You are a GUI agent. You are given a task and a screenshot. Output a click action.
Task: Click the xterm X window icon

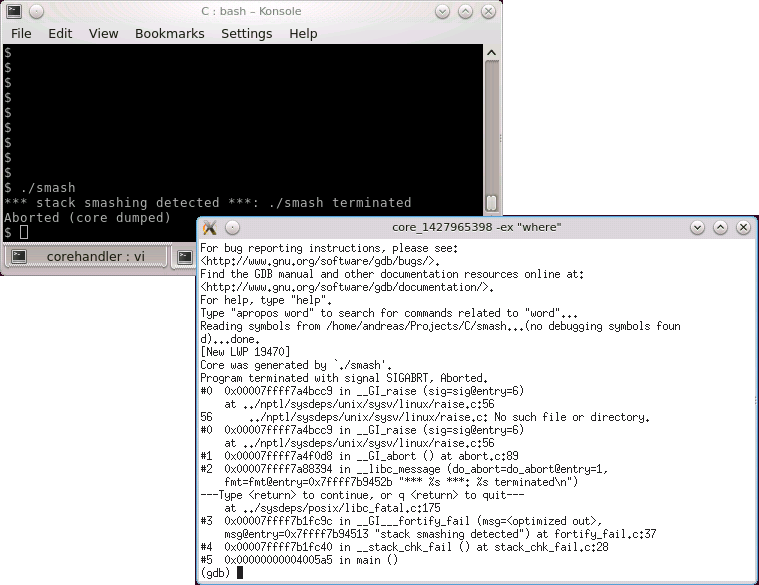210,227
